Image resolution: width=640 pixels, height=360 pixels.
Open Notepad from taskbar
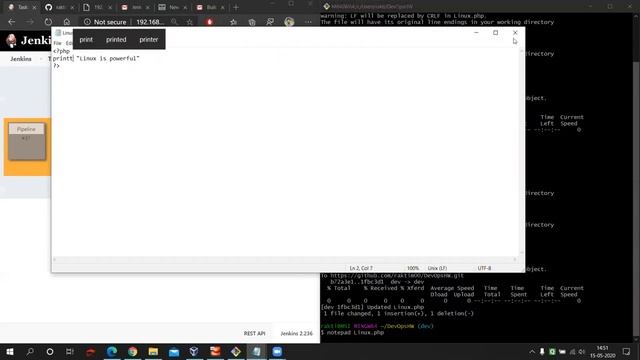(x=256, y=351)
